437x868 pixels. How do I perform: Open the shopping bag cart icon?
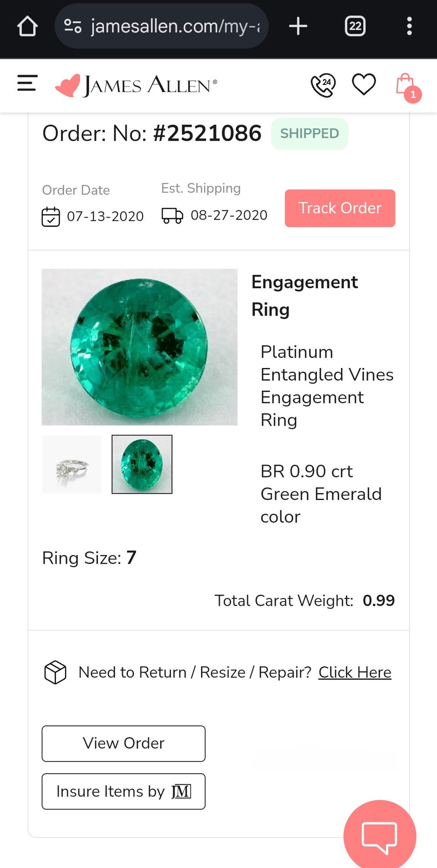(x=406, y=86)
